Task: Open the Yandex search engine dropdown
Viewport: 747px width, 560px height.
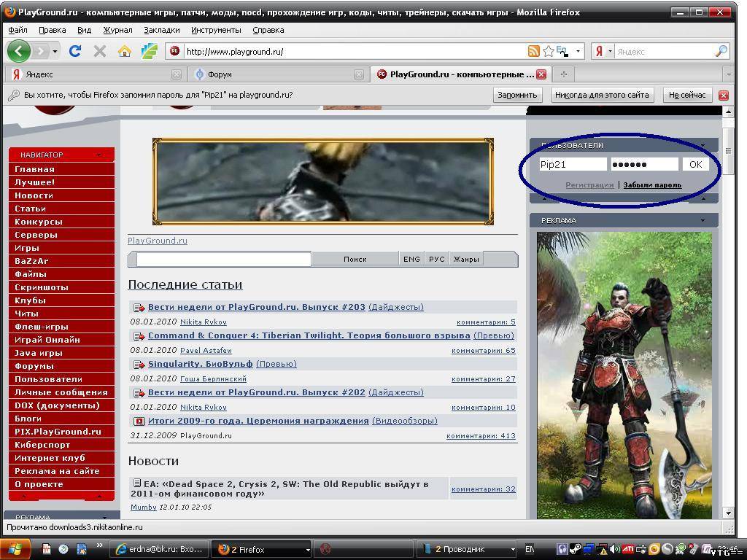Action: 609,51
